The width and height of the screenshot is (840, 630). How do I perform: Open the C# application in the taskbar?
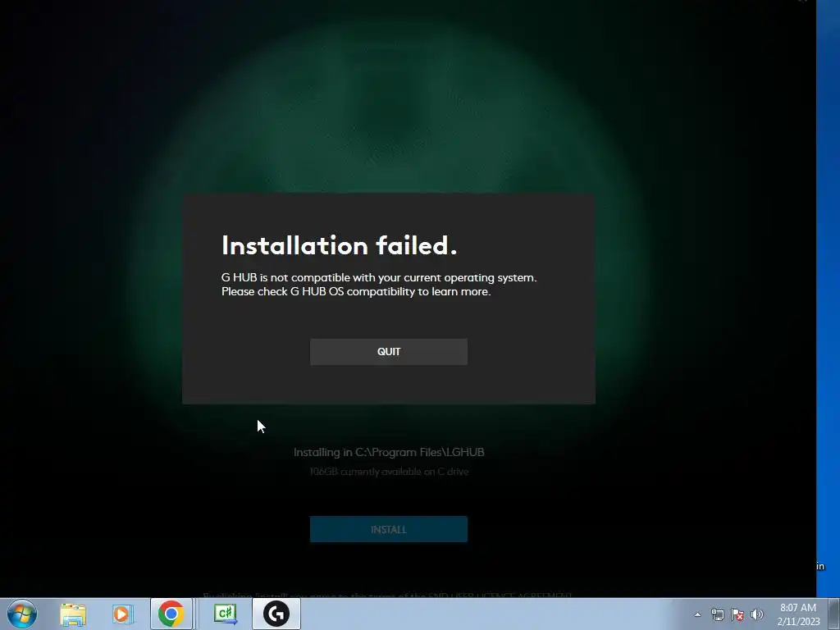226,614
